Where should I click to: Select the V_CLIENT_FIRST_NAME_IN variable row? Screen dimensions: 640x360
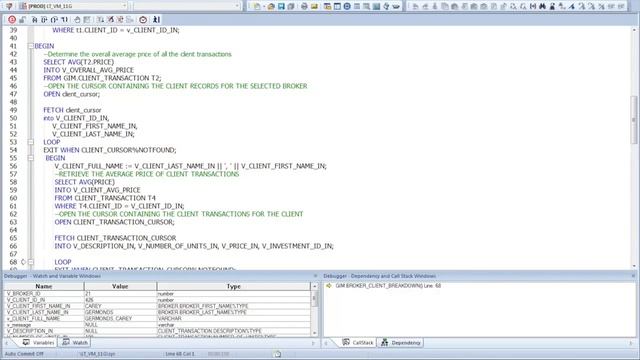click(157, 306)
